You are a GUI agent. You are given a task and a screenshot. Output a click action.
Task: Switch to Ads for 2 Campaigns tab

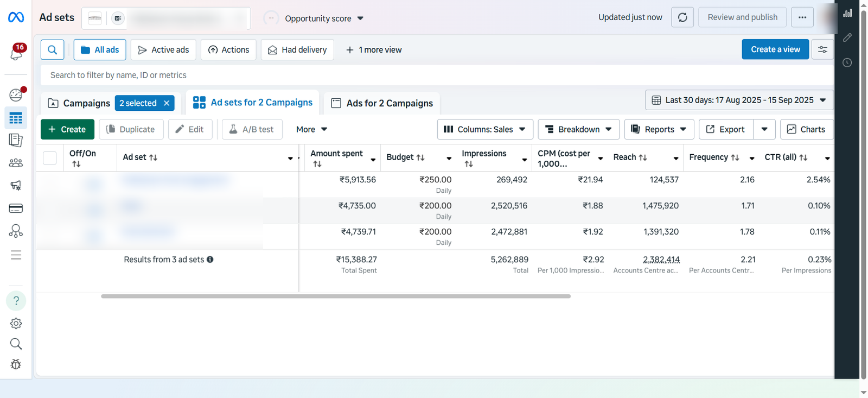pyautogui.click(x=382, y=103)
